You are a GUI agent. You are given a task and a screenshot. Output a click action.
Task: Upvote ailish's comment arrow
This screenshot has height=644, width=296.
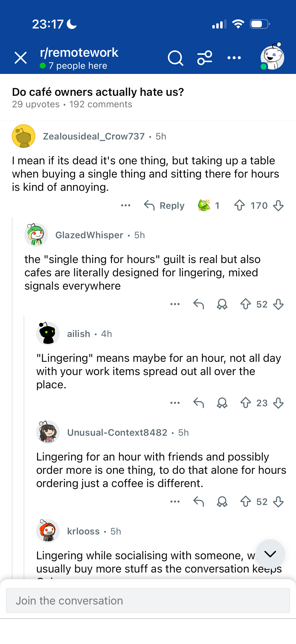[246, 403]
